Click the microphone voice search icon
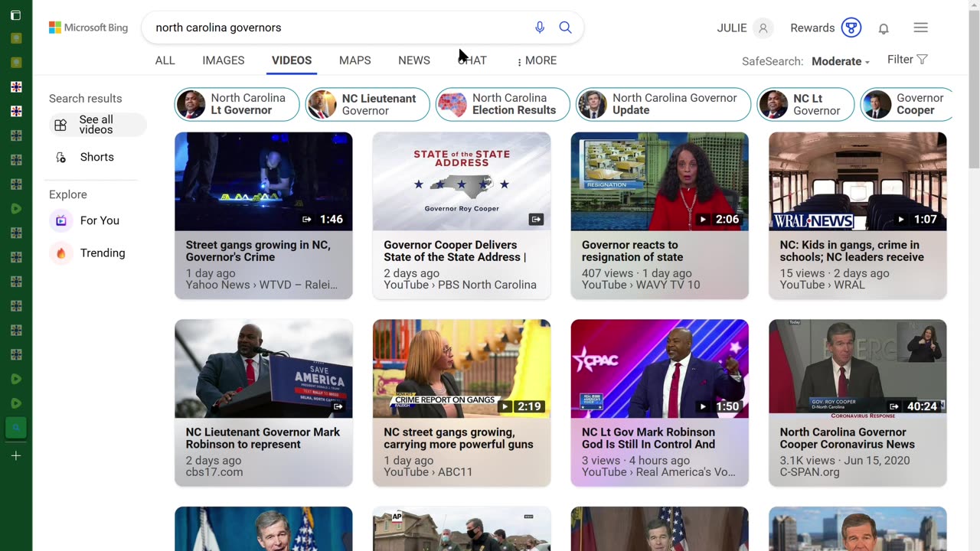Image resolution: width=980 pixels, height=551 pixels. click(x=540, y=28)
